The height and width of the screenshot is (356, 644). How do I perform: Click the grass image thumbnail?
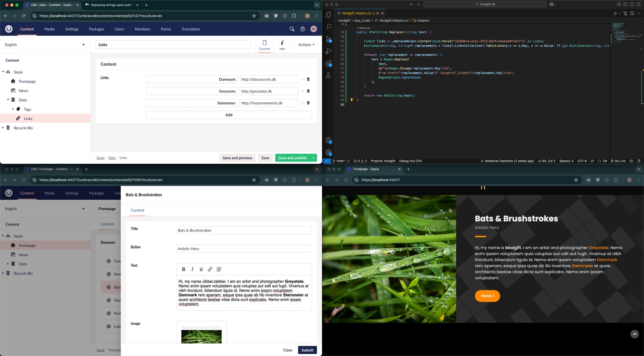201,336
